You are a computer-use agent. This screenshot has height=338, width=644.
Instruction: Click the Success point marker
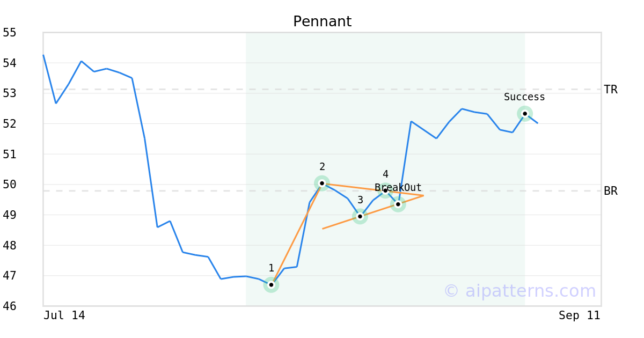tap(525, 114)
